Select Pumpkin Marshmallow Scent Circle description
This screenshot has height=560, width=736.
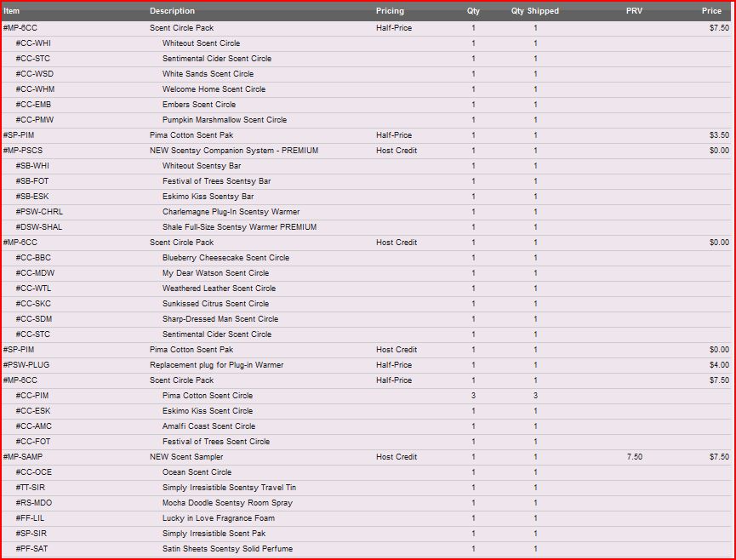pos(225,120)
